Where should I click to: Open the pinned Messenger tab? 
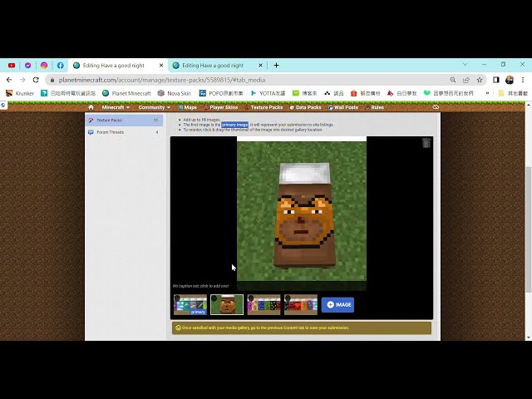(27, 66)
